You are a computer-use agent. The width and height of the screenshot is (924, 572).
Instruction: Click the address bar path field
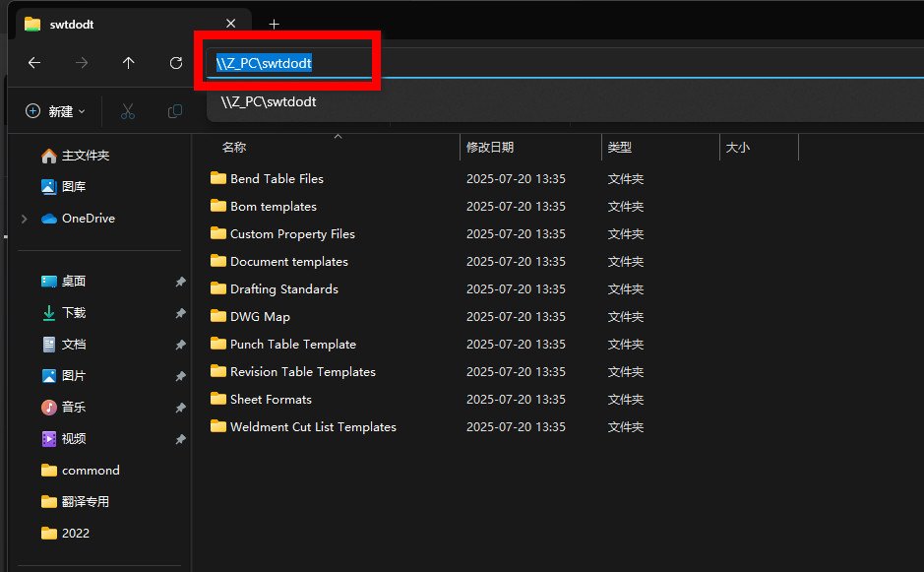(x=492, y=63)
